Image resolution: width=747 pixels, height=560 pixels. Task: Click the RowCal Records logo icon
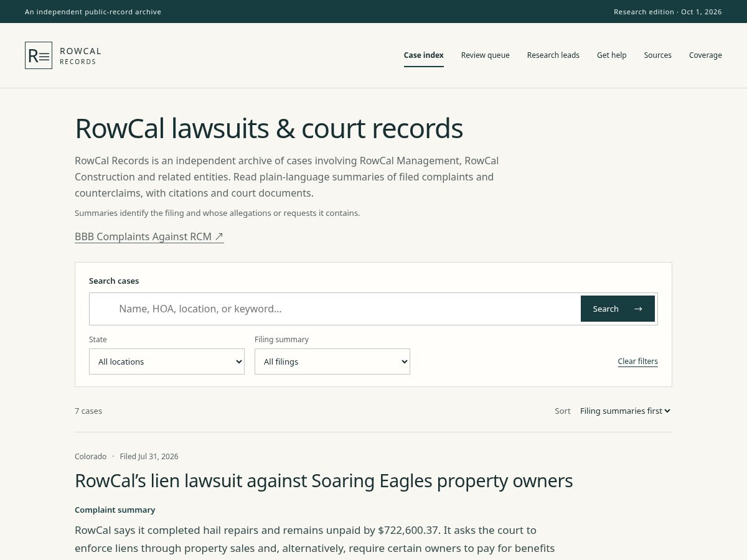[39, 55]
